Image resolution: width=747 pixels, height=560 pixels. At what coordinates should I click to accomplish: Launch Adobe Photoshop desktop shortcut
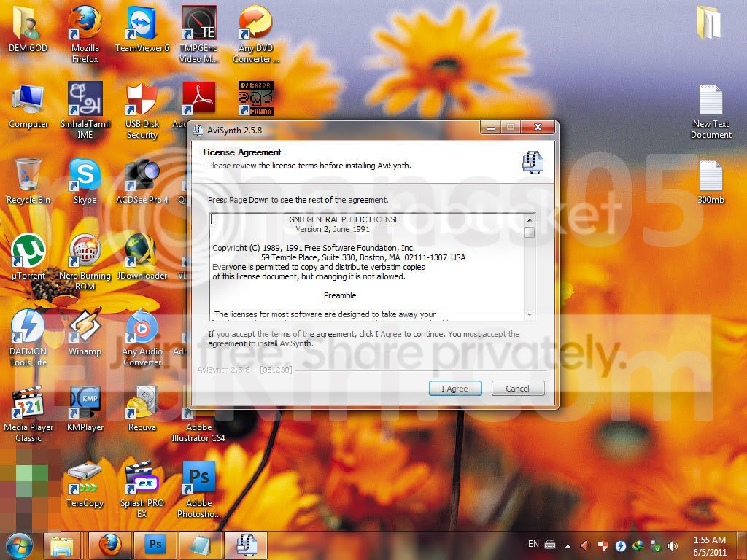click(198, 489)
